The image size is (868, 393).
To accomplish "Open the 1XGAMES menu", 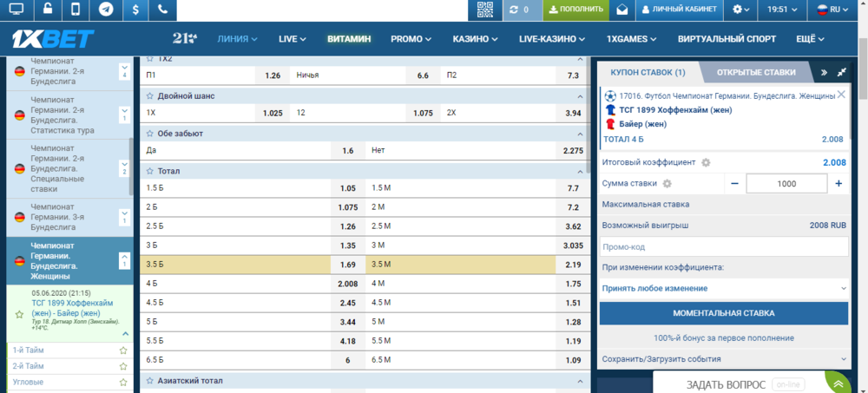I will 632,39.
